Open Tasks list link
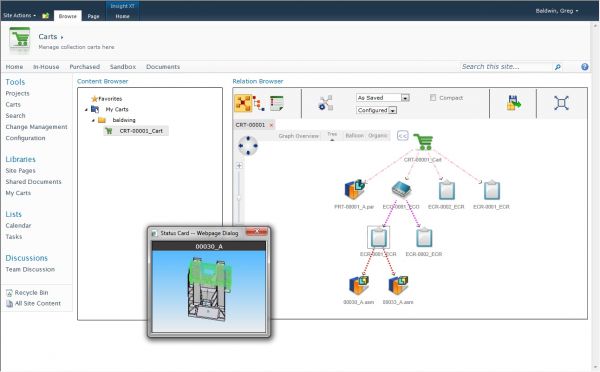 click(14, 237)
